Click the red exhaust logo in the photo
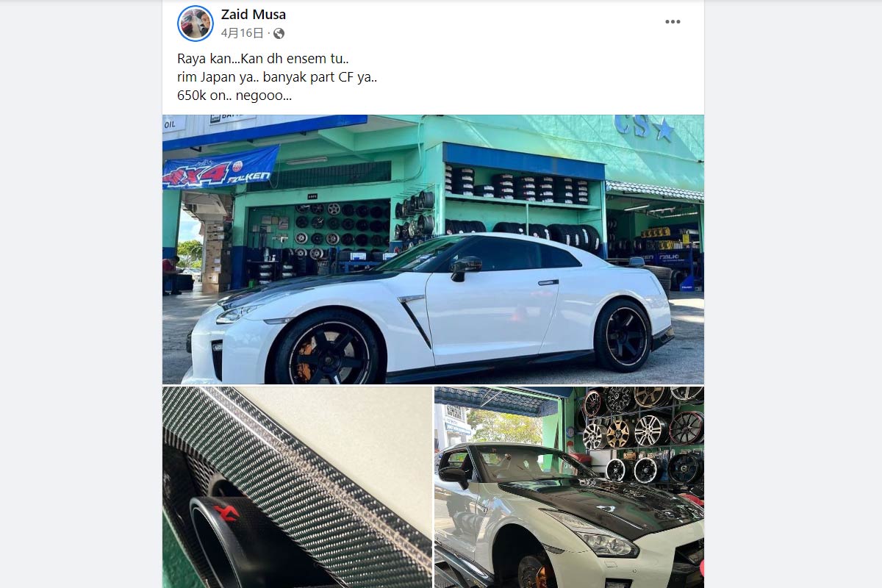Viewport: 882px width, 588px height. pos(227,511)
